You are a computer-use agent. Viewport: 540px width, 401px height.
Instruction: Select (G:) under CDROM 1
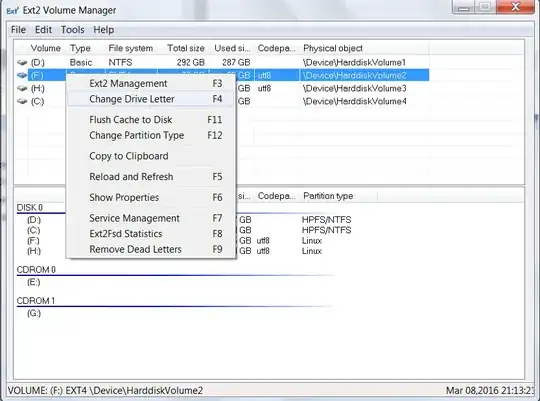[x=34, y=313]
